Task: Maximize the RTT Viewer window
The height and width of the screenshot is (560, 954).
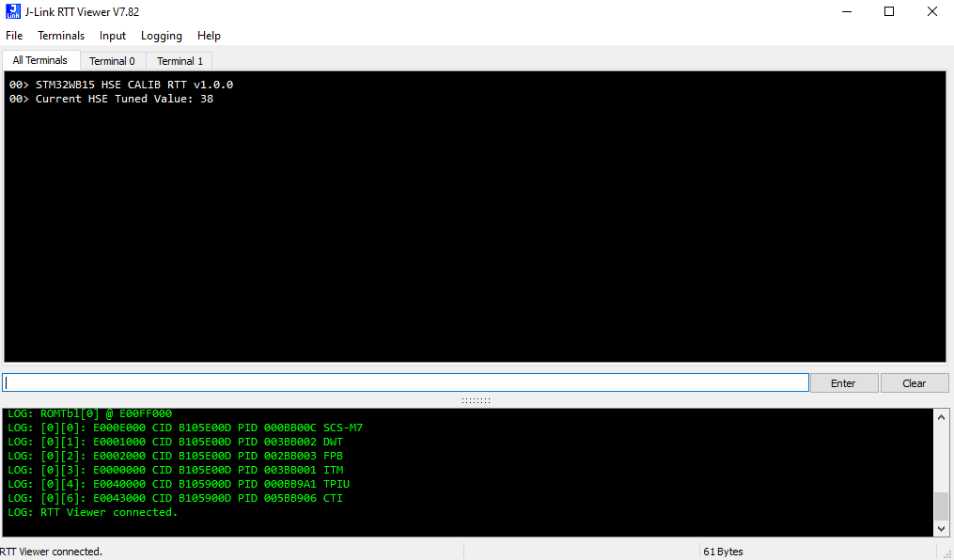Action: (889, 11)
